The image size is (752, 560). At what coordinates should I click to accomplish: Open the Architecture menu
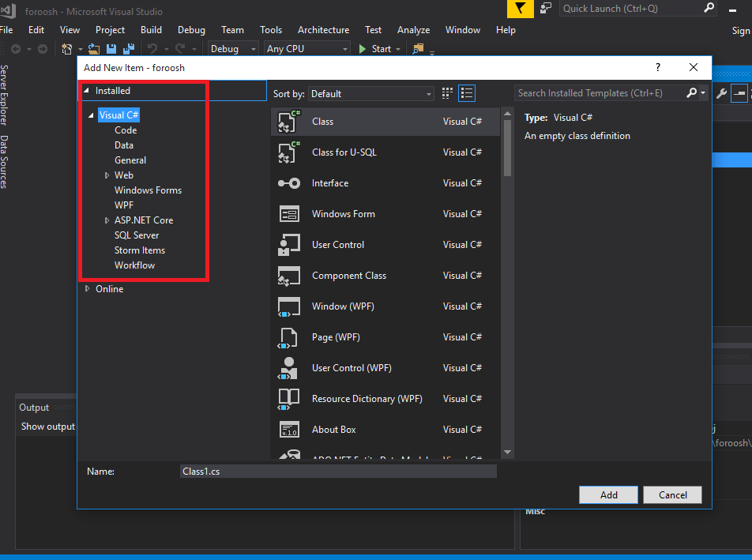pos(323,30)
